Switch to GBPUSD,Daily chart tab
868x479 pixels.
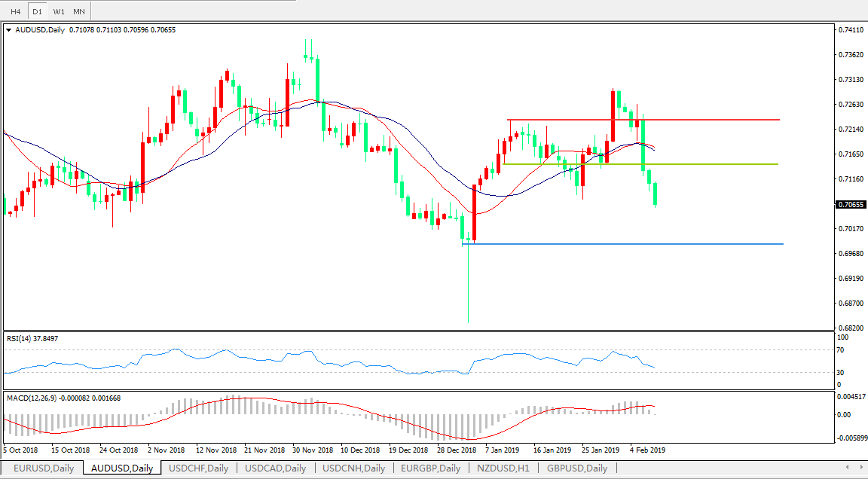(577, 468)
